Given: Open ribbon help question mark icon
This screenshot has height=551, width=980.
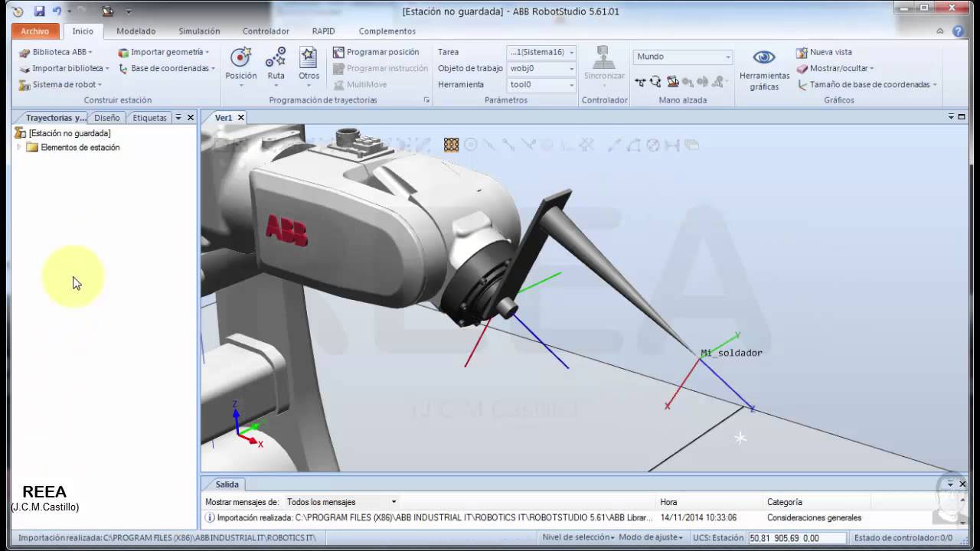Looking at the screenshot, I should click(958, 31).
